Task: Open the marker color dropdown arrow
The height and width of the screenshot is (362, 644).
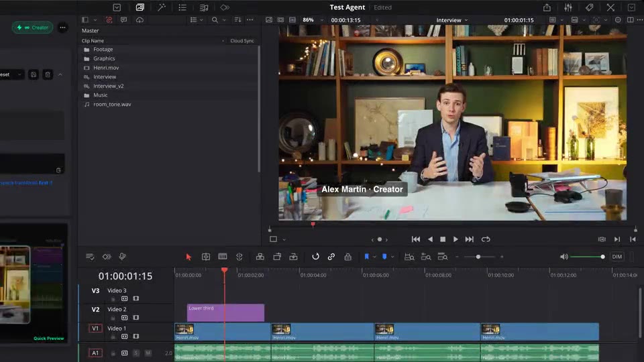Action: click(392, 257)
